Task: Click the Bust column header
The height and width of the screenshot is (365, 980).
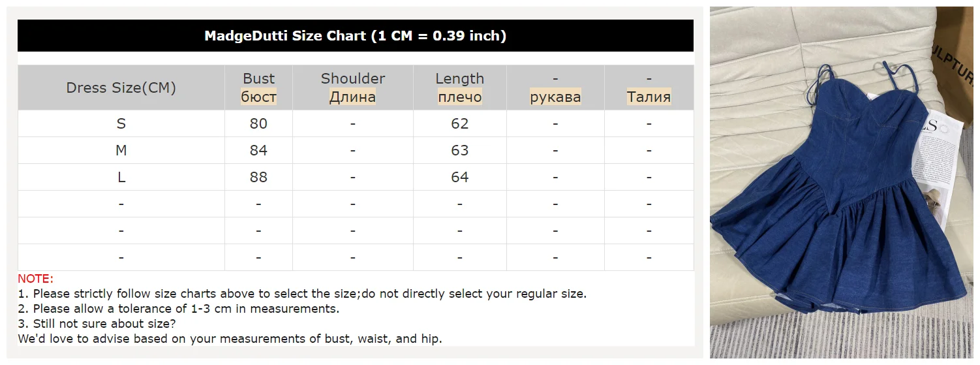Action: [258, 87]
